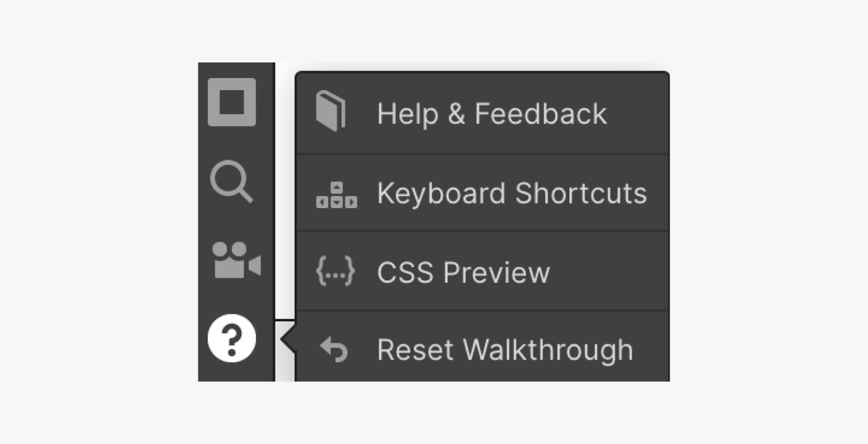This screenshot has width=868, height=444.
Task: Click the "CSS Preview" text label
Action: [463, 272]
